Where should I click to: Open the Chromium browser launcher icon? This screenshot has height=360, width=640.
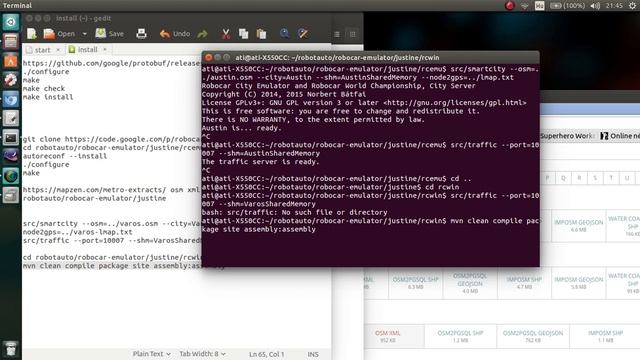point(11,100)
